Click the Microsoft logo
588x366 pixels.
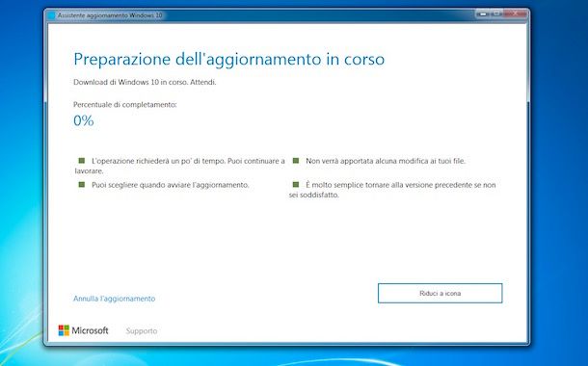(x=83, y=330)
